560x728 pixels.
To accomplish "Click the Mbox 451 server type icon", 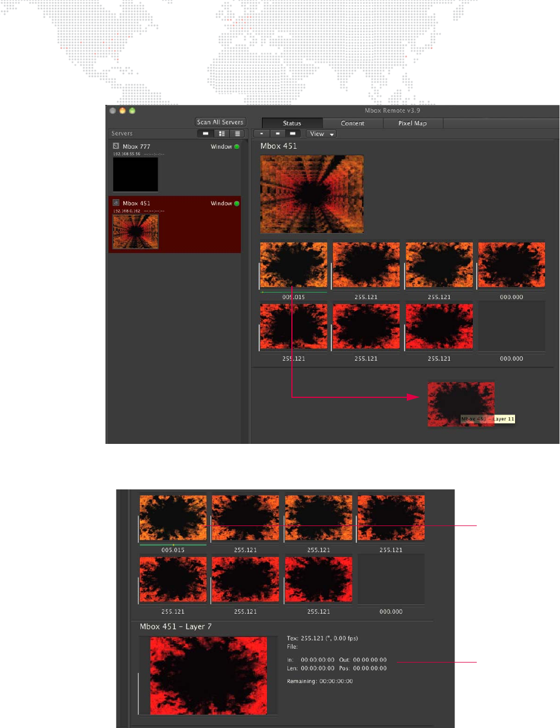I will pos(116,203).
